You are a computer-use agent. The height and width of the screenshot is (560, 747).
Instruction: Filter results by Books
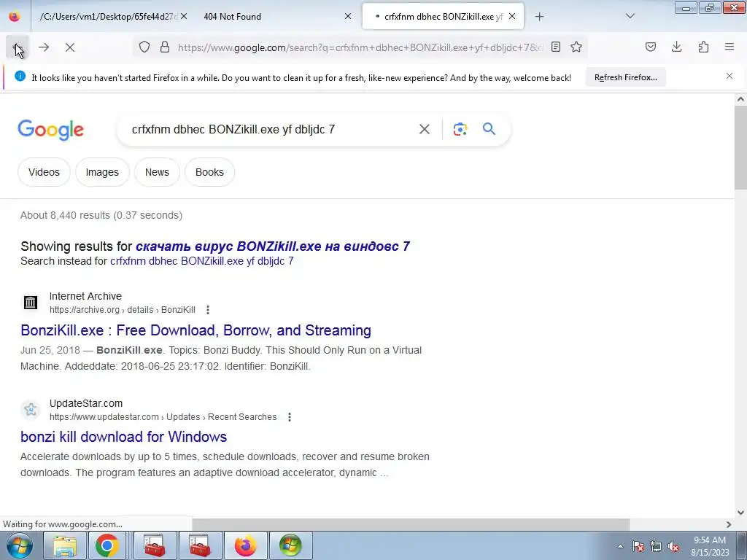209,172
